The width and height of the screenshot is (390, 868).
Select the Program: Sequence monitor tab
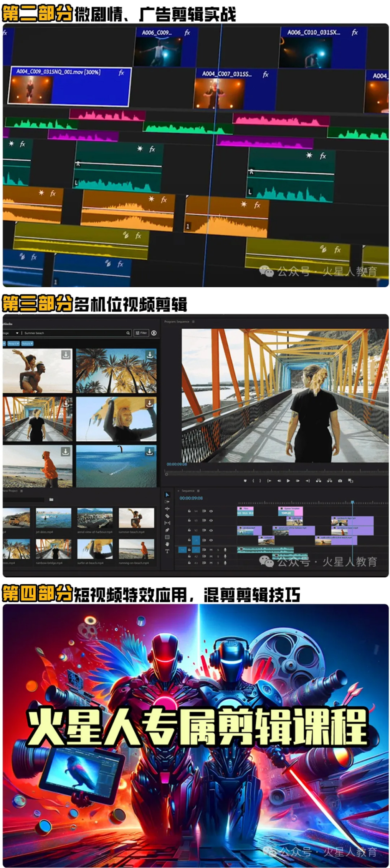click(x=177, y=322)
